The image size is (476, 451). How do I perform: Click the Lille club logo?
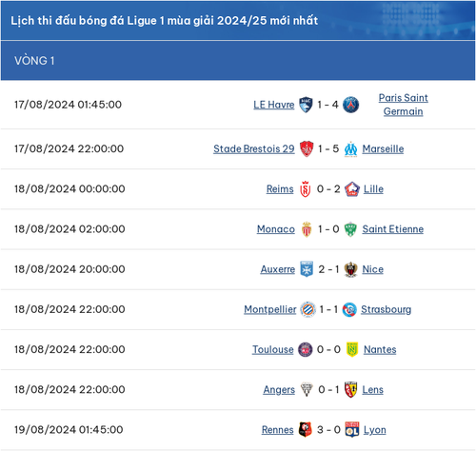(351, 189)
